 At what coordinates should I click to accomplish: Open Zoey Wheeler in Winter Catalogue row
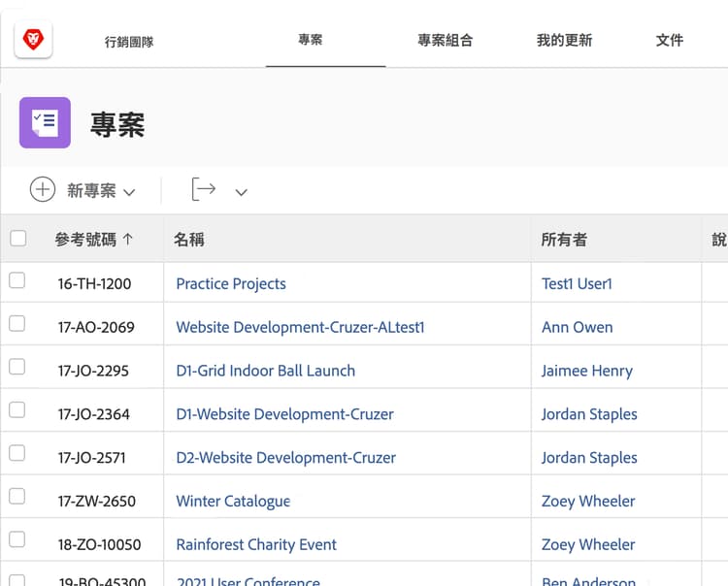point(588,502)
